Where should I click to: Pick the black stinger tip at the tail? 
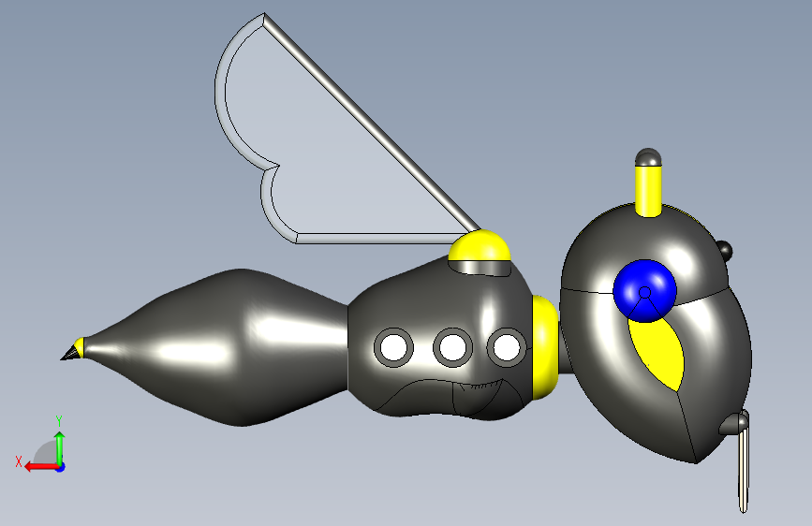click(x=71, y=354)
